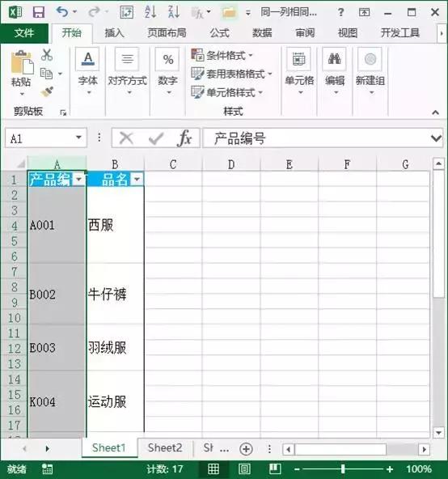Add a new sheet with plus icon
This screenshot has width=448, height=479.
(x=246, y=449)
